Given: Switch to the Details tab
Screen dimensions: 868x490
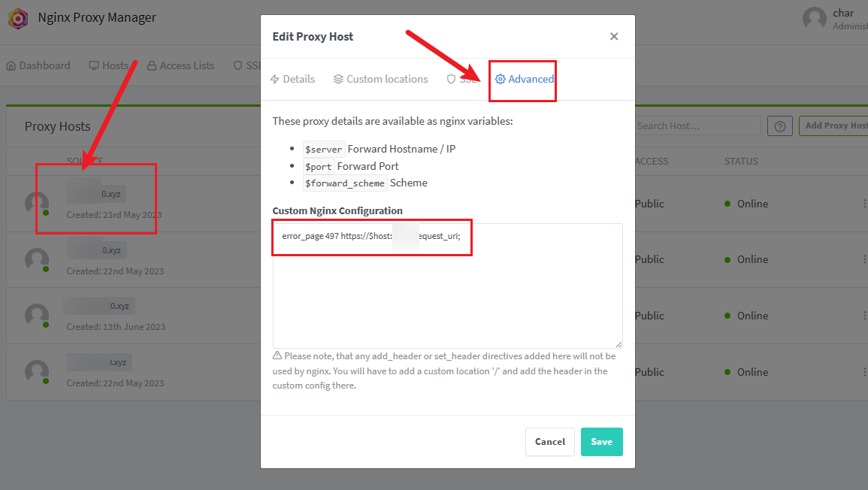Looking at the screenshot, I should point(292,79).
